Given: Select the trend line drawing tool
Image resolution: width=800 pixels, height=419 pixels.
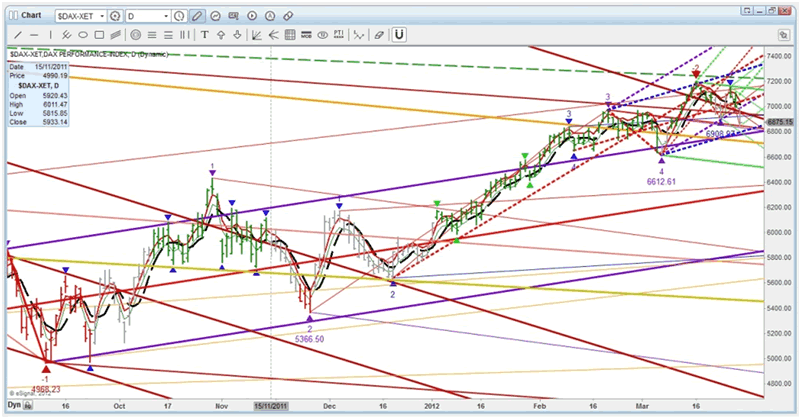Looking at the screenshot, I should tap(17, 35).
